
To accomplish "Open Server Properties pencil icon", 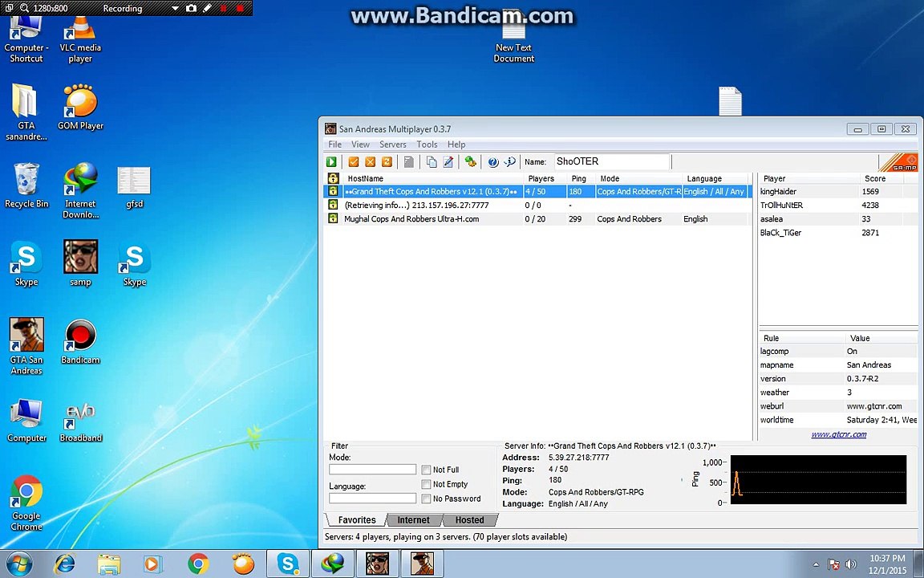I will point(448,161).
